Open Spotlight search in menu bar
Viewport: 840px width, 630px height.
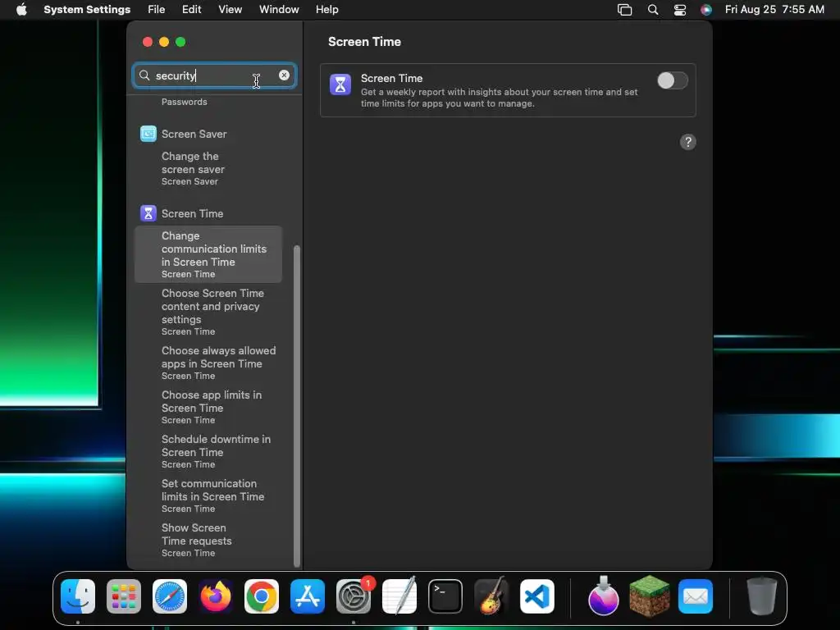pyautogui.click(x=652, y=10)
